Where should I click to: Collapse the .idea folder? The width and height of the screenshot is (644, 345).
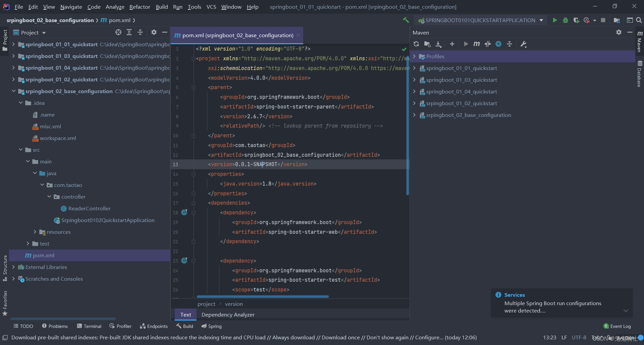point(21,103)
